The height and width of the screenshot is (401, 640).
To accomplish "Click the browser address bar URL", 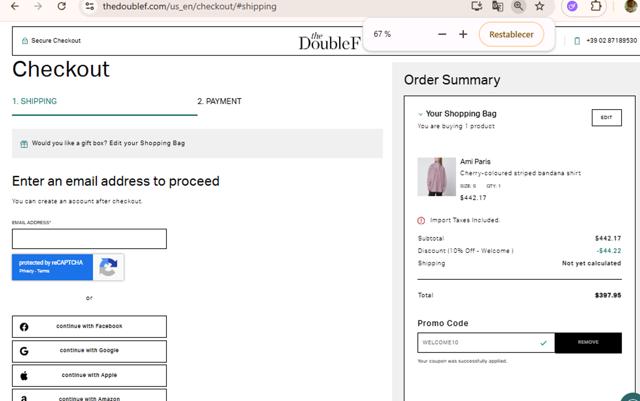I will 189,6.
